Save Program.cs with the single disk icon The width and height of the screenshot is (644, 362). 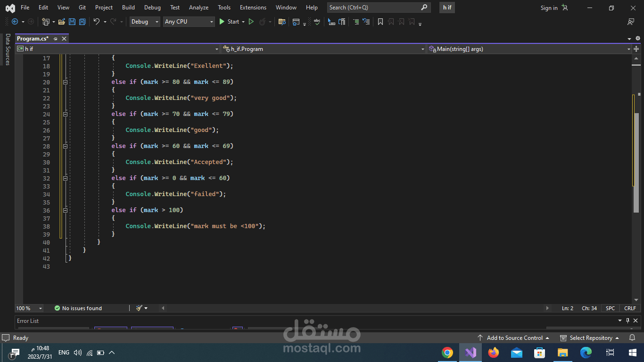tap(72, 22)
